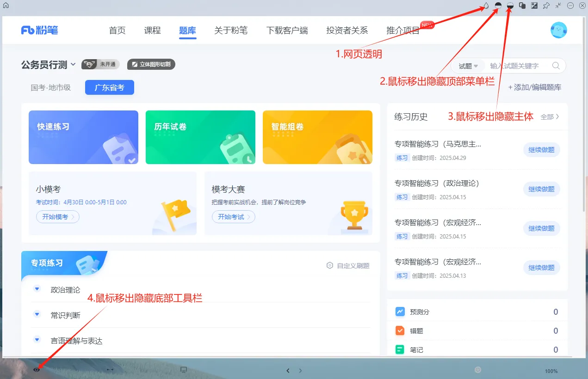Switch to the 课程 tab
Viewport: 588px width, 379px height.
pyautogui.click(x=152, y=30)
